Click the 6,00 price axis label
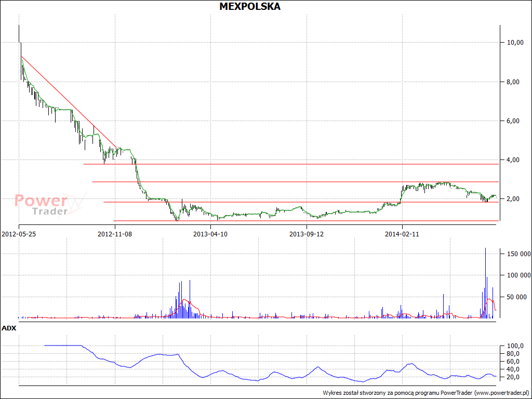The image size is (532, 399). [514, 121]
